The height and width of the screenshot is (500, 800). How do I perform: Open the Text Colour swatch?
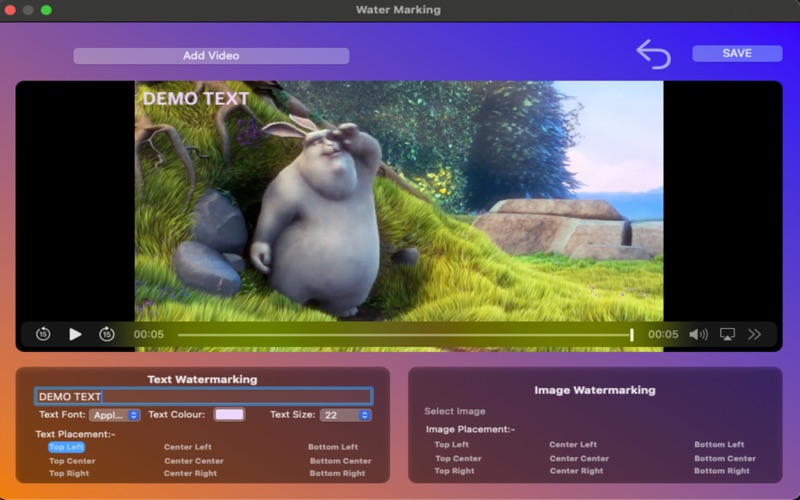click(230, 414)
